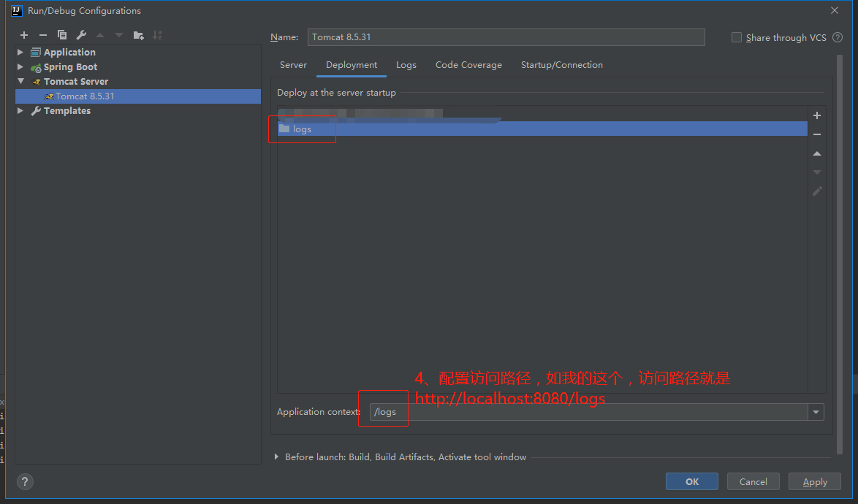Open the Logs tab

(x=406, y=64)
